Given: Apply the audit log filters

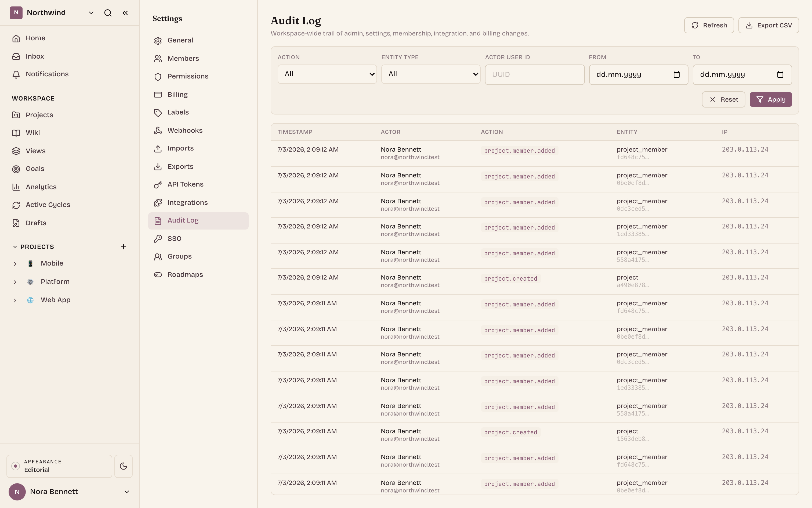Looking at the screenshot, I should coord(771,99).
